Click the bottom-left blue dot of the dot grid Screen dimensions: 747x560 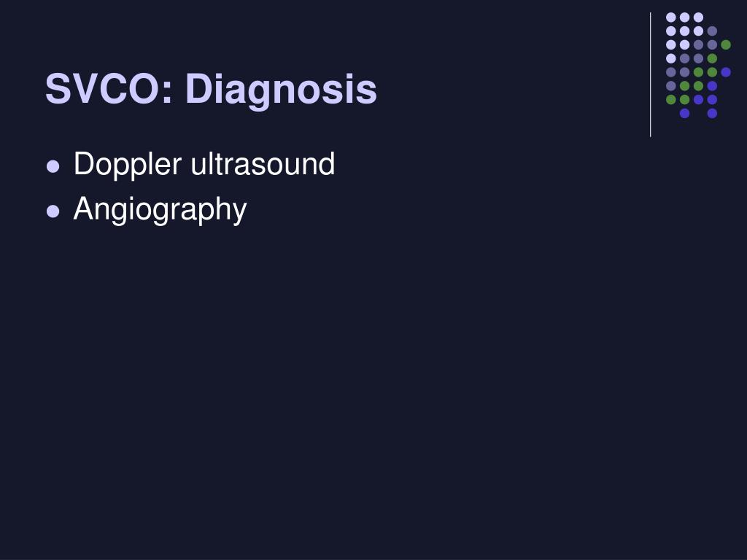pyautogui.click(x=684, y=113)
